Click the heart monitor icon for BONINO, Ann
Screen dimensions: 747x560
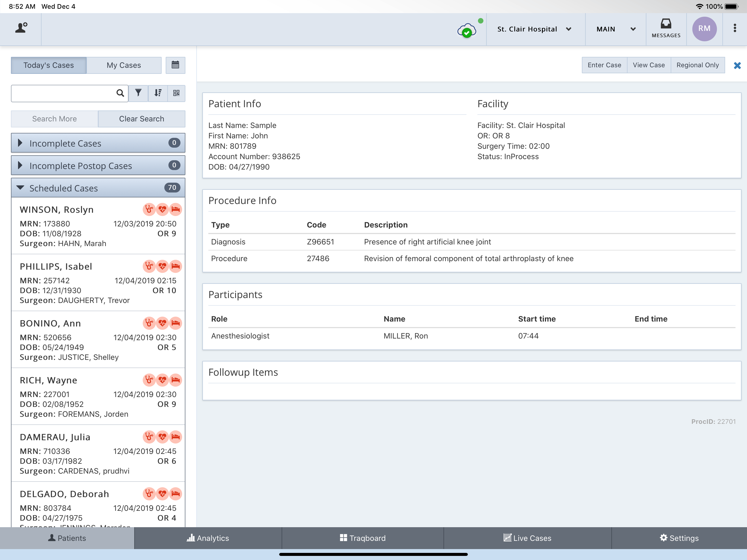point(162,323)
